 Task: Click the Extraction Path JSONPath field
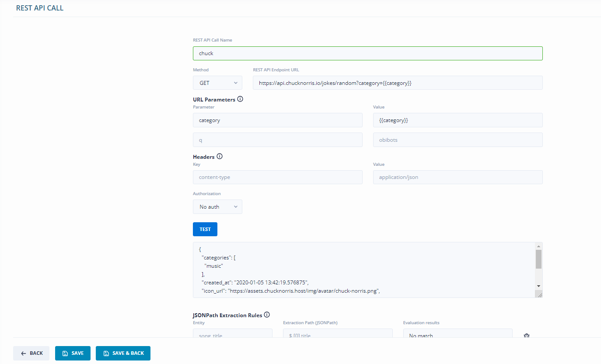click(x=338, y=333)
